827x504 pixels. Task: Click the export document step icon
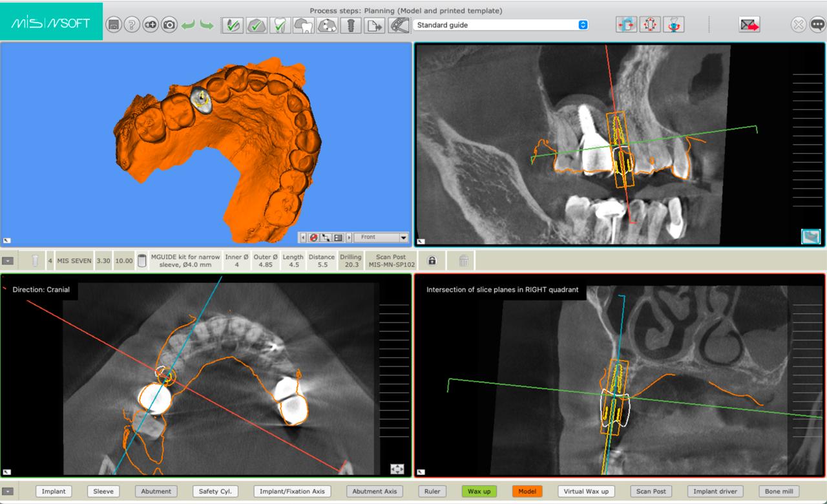click(376, 25)
